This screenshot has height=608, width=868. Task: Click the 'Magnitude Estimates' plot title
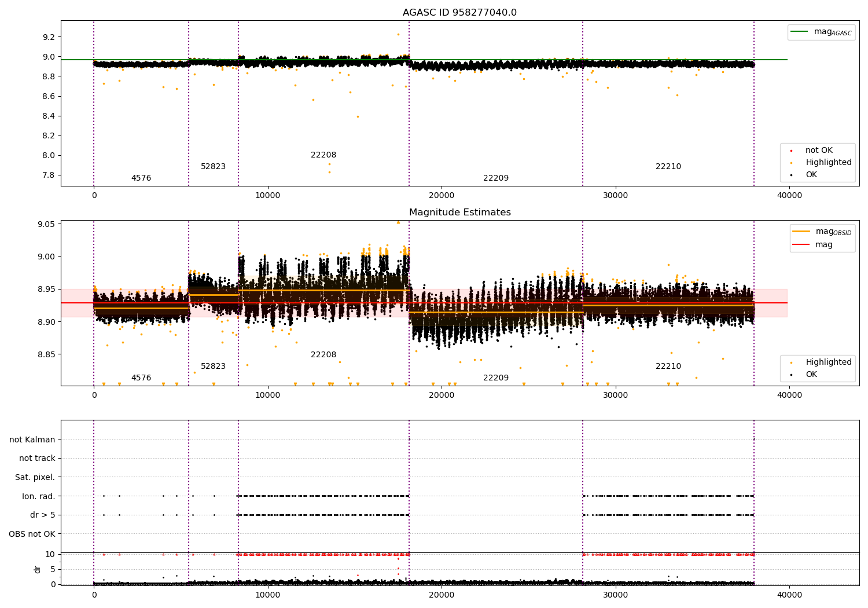click(459, 213)
